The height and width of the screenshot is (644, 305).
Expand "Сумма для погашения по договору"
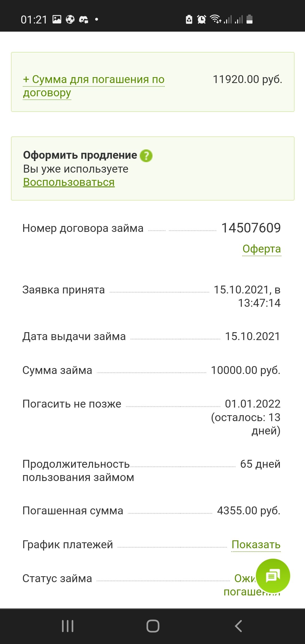click(x=93, y=86)
